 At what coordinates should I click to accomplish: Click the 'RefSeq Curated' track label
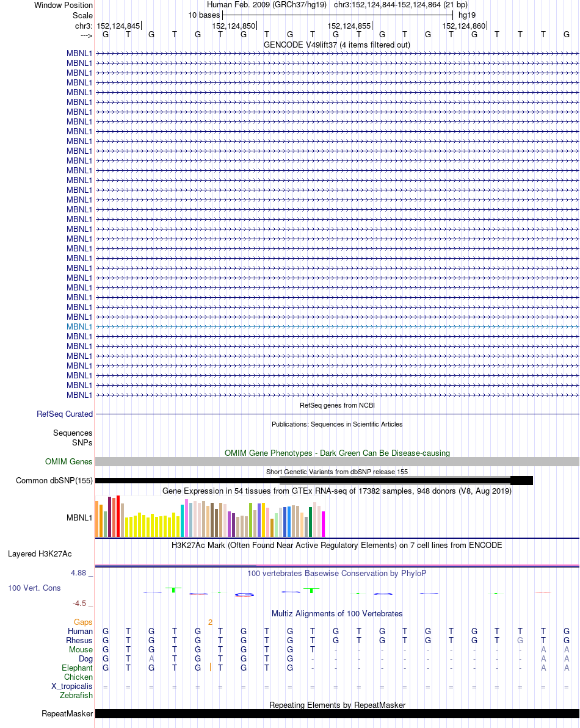(65, 414)
